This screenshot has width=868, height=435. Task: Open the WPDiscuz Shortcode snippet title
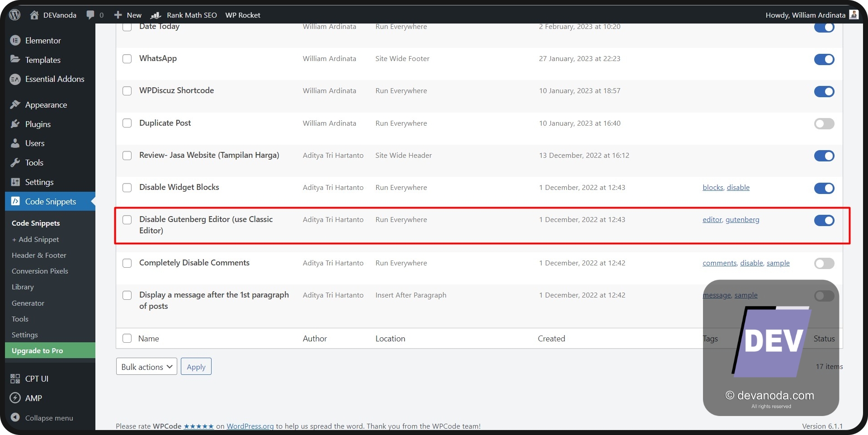176,90
